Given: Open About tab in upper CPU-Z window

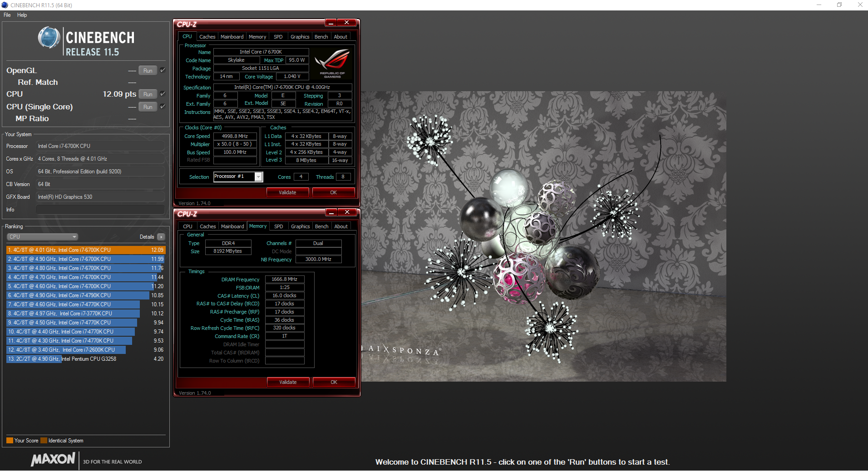Looking at the screenshot, I should tap(340, 37).
